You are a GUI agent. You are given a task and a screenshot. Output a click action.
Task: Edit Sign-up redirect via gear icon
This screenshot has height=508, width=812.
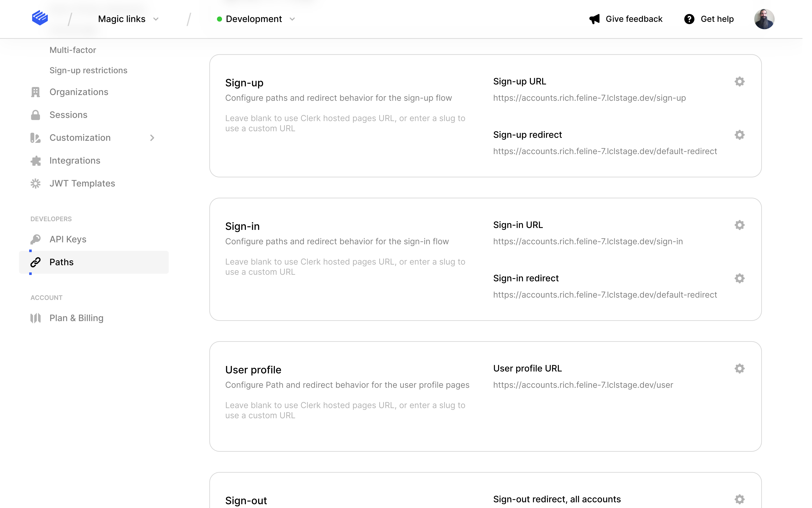[x=739, y=135]
